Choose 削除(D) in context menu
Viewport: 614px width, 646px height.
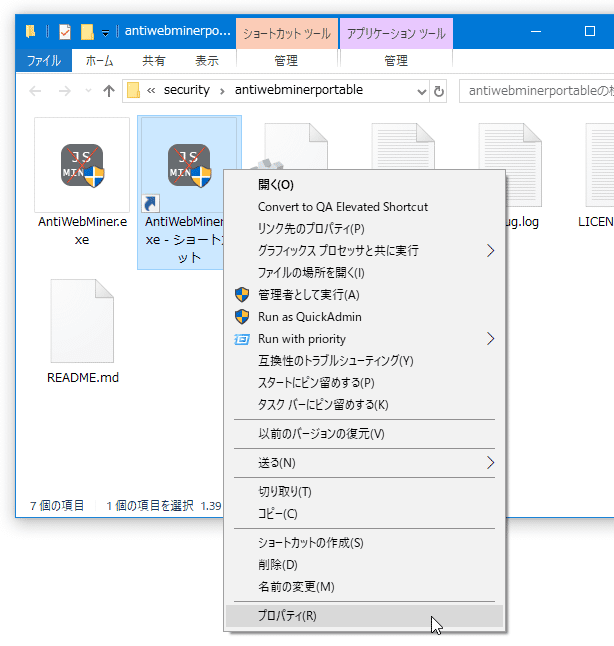pos(364,565)
